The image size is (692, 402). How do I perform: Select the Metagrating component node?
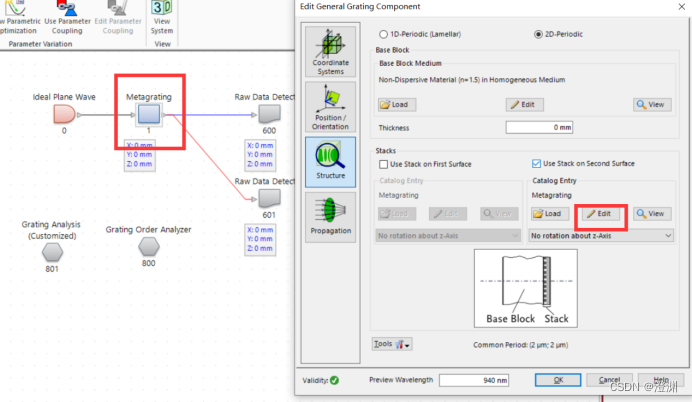pyautogui.click(x=149, y=114)
